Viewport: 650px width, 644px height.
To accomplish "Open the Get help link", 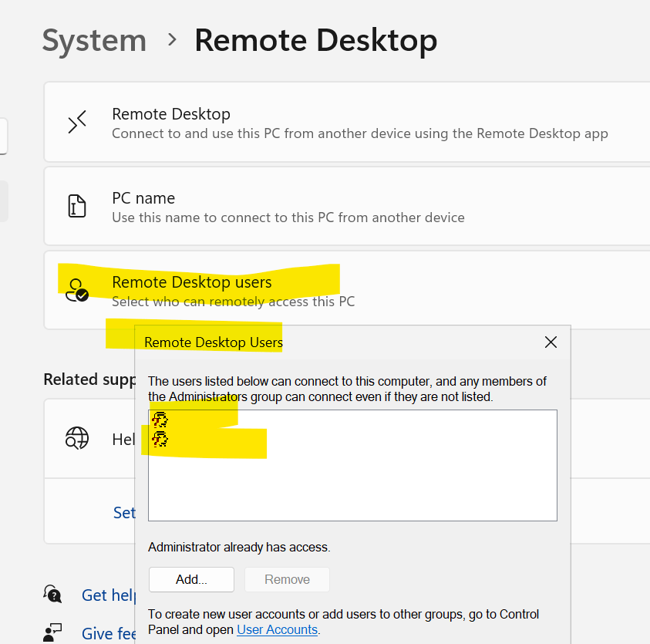I will click(109, 595).
